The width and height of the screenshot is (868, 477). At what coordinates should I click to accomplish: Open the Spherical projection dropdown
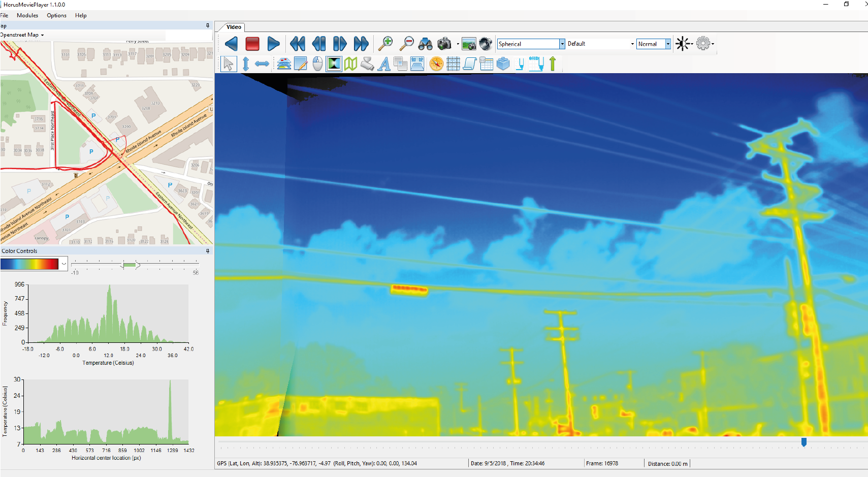(562, 44)
